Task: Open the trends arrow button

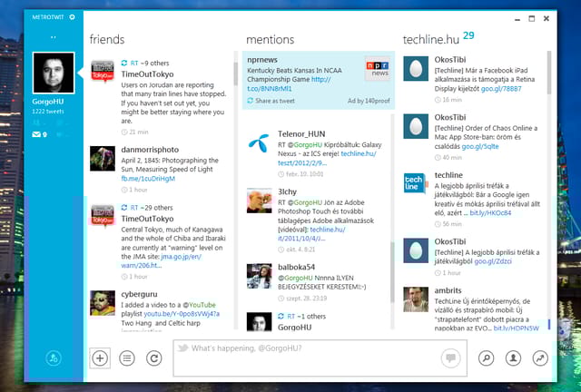Action: pyautogui.click(x=540, y=358)
